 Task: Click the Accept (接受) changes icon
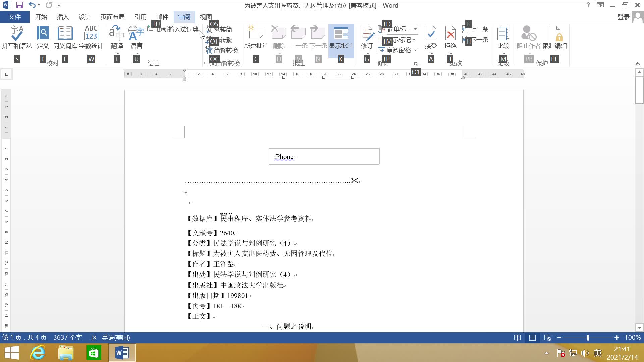tap(431, 34)
